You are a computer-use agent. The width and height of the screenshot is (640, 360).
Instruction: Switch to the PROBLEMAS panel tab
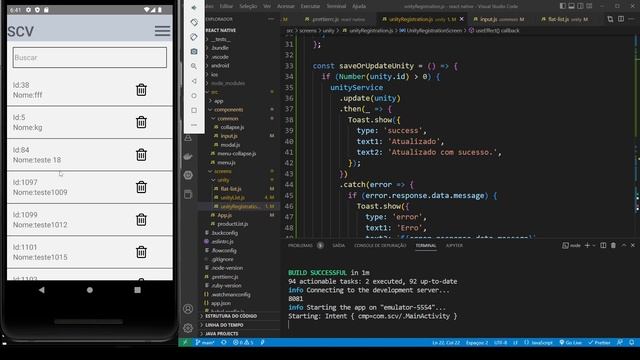click(x=300, y=245)
